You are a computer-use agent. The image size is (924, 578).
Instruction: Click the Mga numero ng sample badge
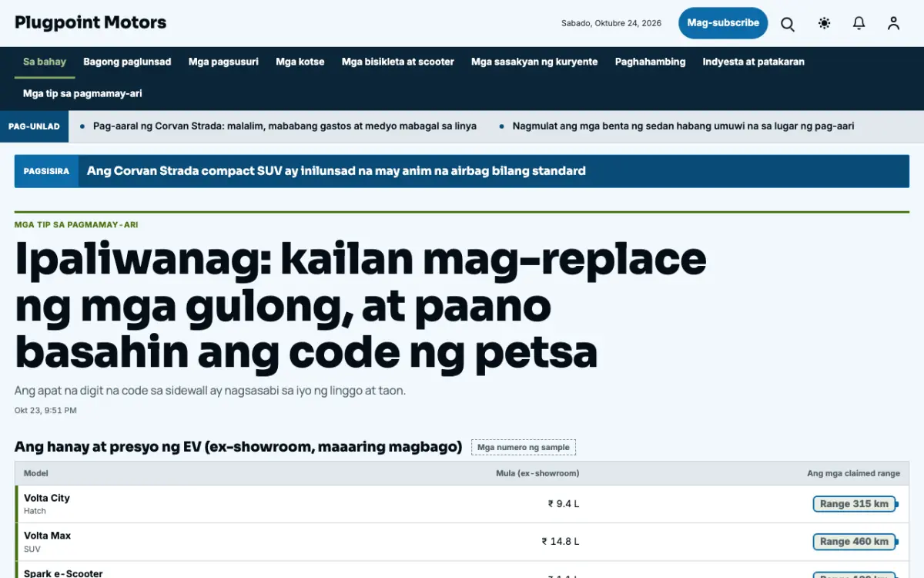524,447
